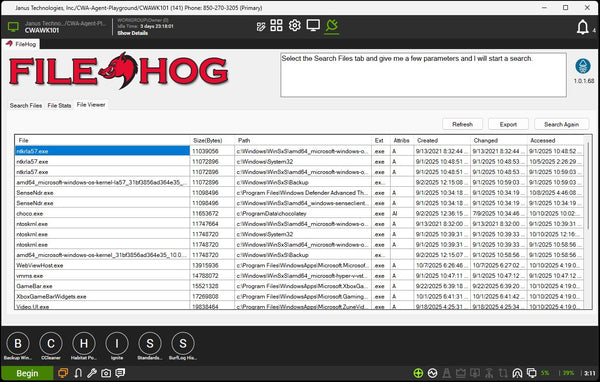The height and width of the screenshot is (382, 600).
Task: Click the green computer icon beside CWAWK101
Action: [13, 27]
